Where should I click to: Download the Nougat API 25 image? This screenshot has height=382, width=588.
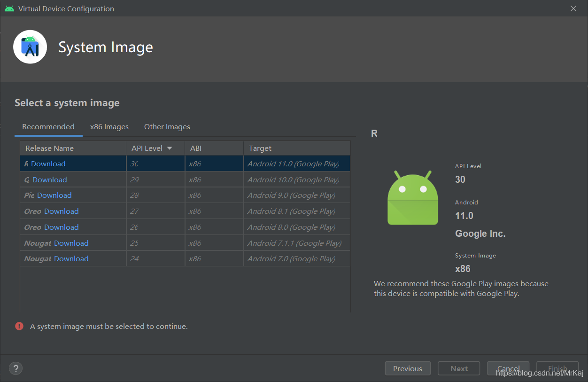[x=71, y=243]
